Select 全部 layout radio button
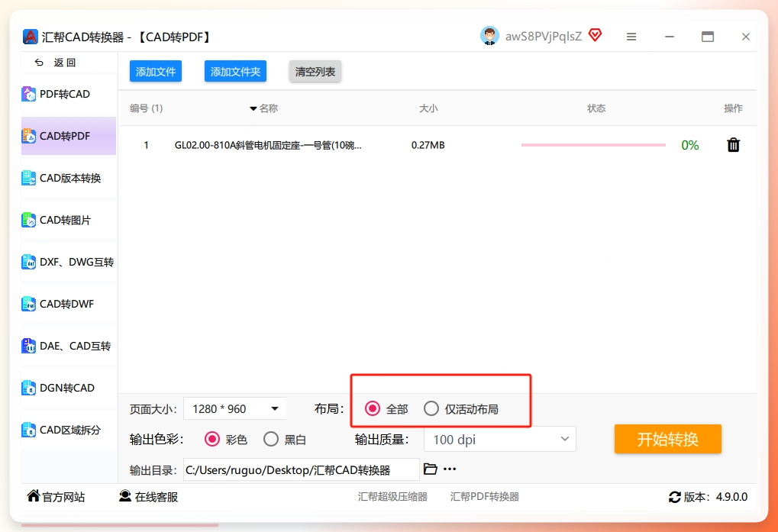 pyautogui.click(x=372, y=408)
